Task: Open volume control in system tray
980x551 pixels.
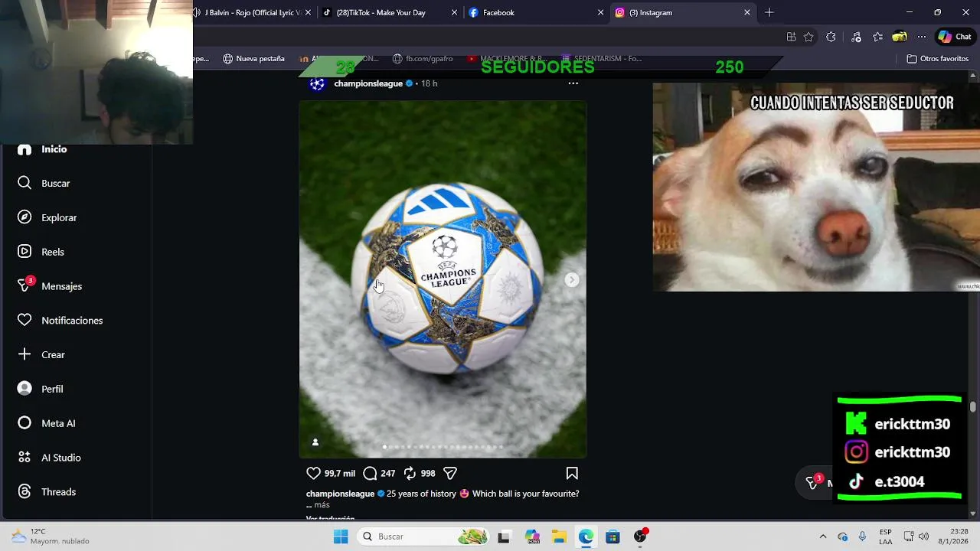Action: pyautogui.click(x=924, y=536)
